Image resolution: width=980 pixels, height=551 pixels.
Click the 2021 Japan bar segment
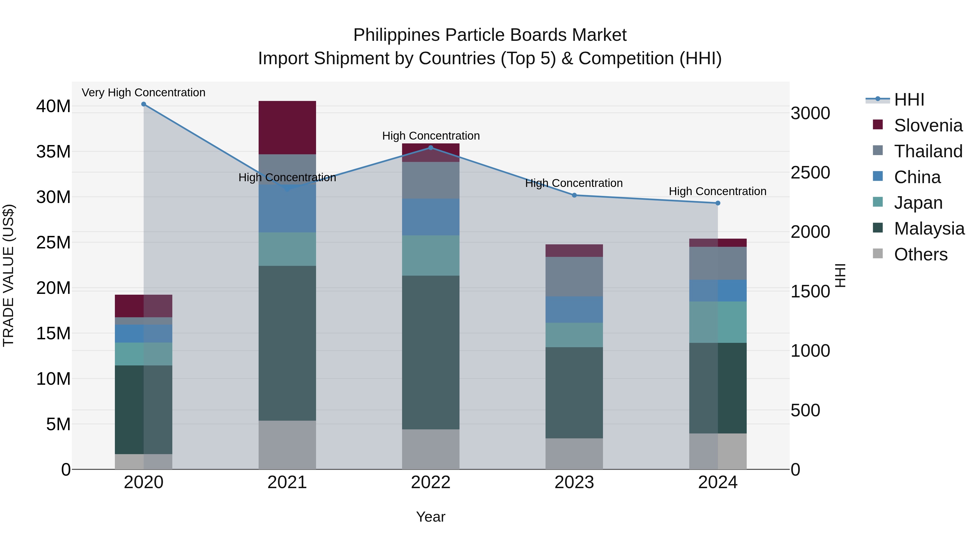pos(287,249)
